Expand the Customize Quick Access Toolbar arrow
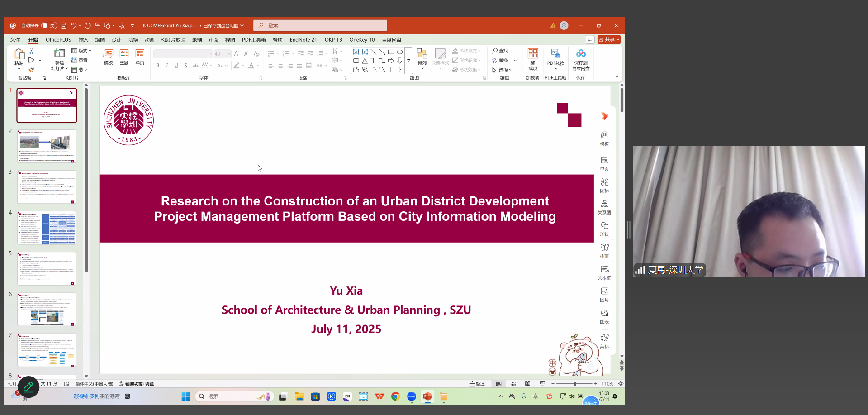868x415 pixels. pyautogui.click(x=133, y=25)
